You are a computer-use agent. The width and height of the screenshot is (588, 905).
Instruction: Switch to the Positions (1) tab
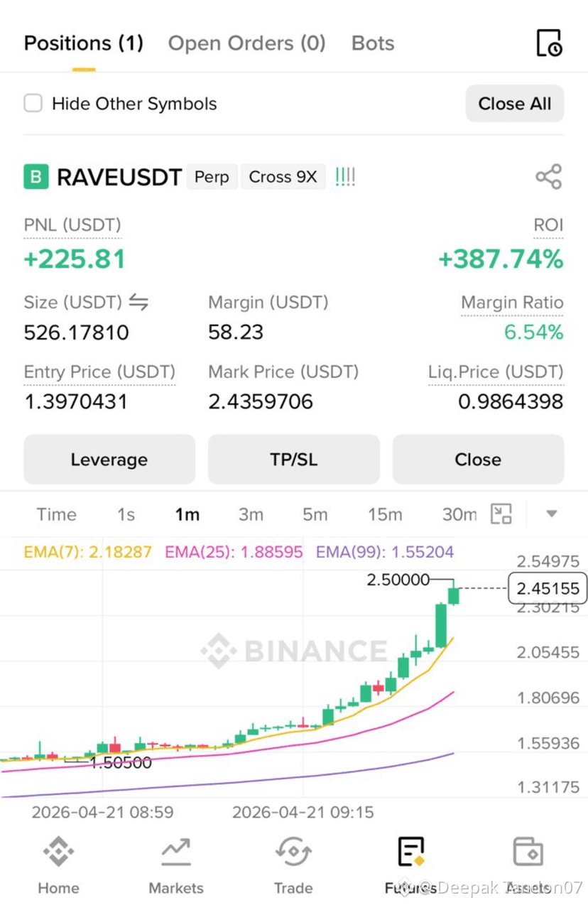tap(84, 43)
